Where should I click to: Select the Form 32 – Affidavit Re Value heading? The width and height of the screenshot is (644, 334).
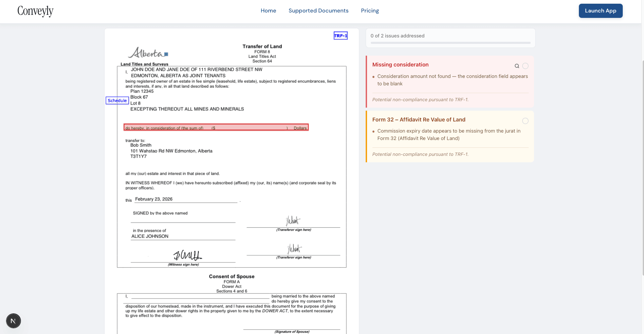coord(419,119)
